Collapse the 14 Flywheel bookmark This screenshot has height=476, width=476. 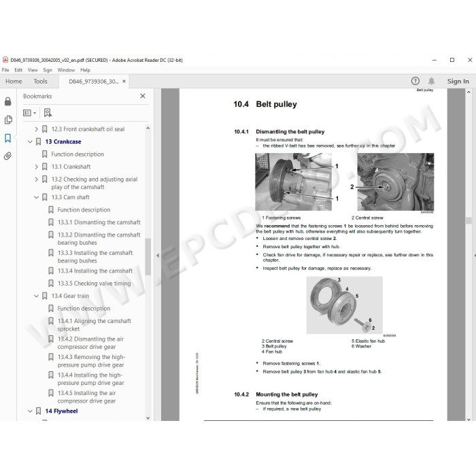click(30, 411)
